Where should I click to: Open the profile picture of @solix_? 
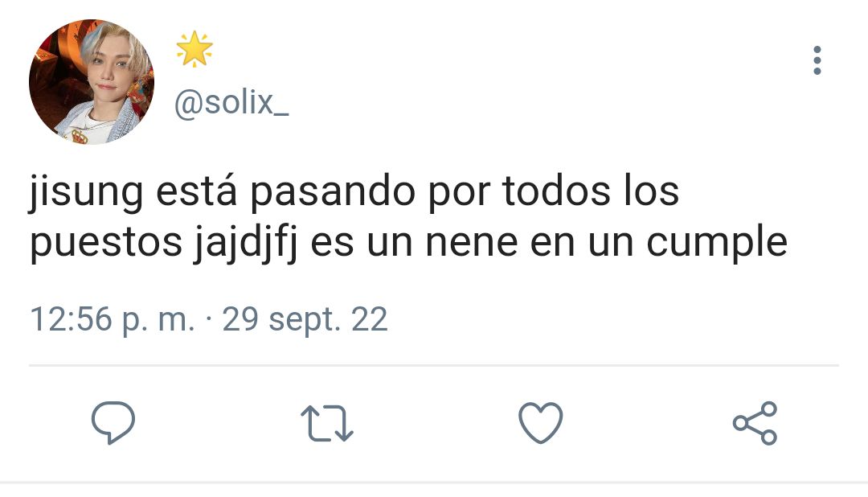pyautogui.click(x=92, y=82)
